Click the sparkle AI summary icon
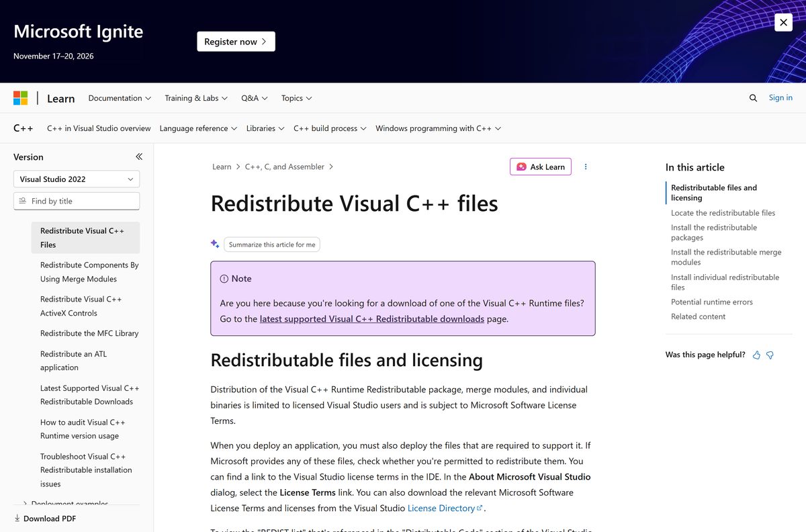The width and height of the screenshot is (806, 532). (215, 244)
